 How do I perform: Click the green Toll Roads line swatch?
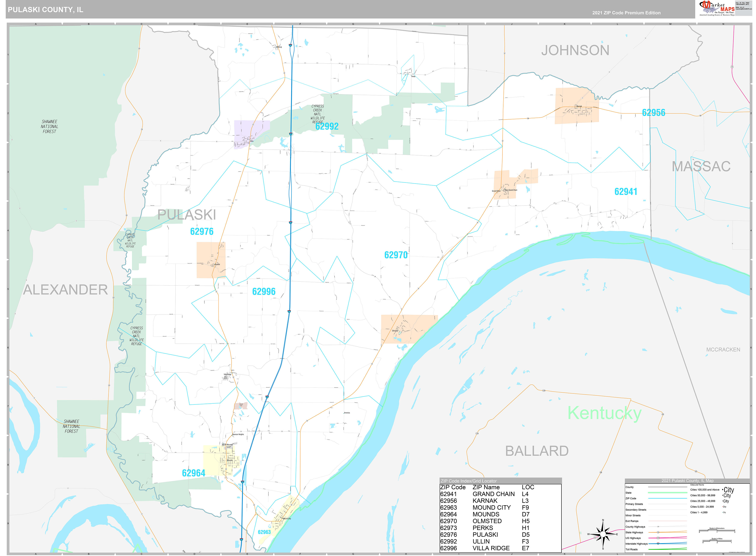[667, 549]
